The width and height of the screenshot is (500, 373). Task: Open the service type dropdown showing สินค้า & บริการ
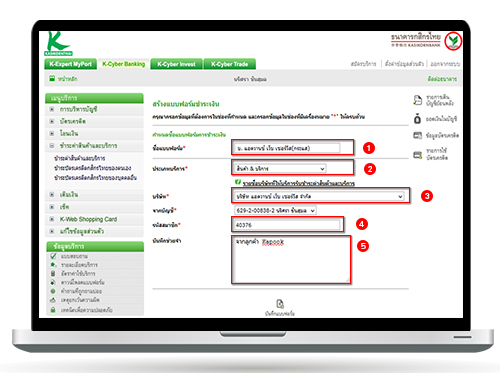pyautogui.click(x=280, y=169)
